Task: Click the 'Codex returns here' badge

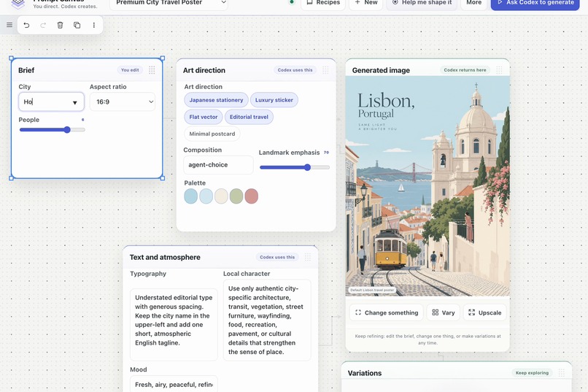Action: (465, 70)
